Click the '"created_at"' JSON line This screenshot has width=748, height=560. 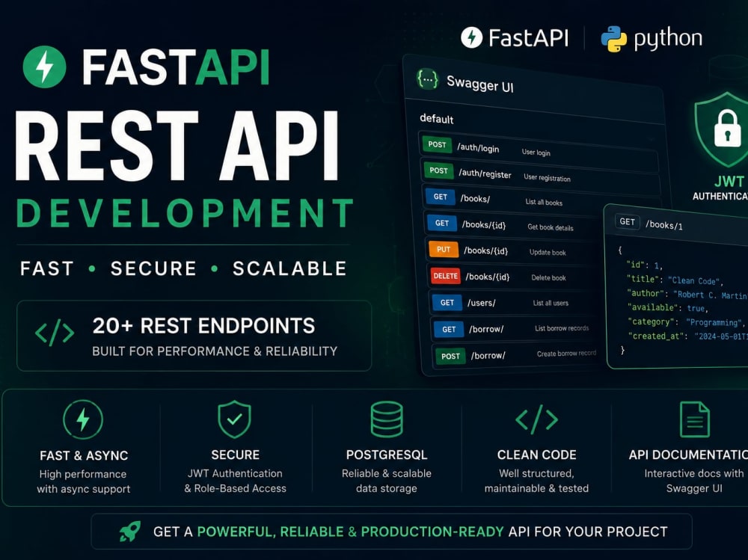click(687, 336)
